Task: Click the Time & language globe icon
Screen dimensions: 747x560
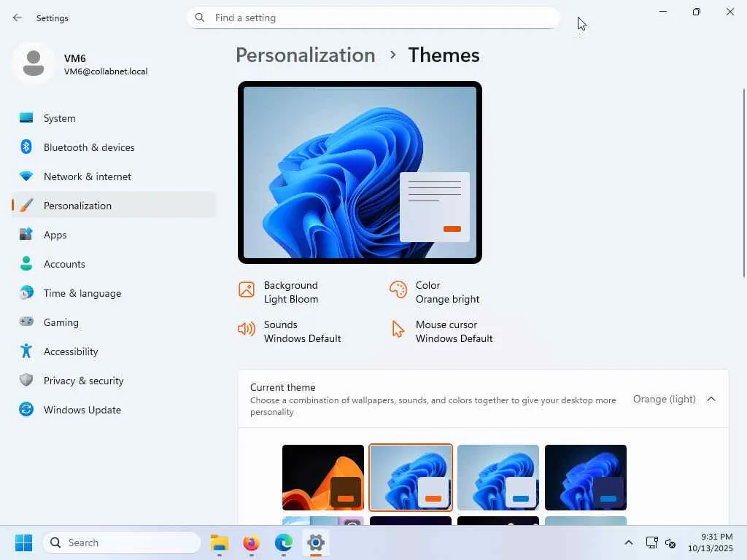Action: click(x=26, y=292)
